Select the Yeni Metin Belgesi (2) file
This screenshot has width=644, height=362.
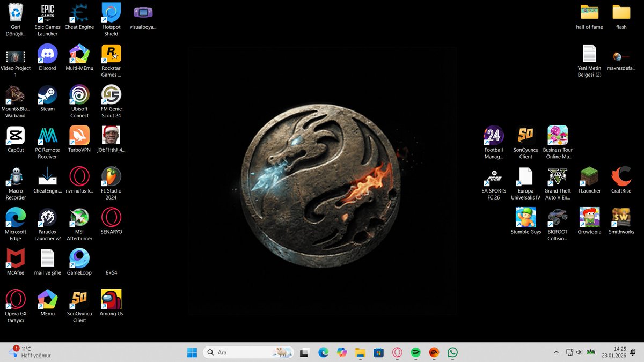click(x=589, y=60)
